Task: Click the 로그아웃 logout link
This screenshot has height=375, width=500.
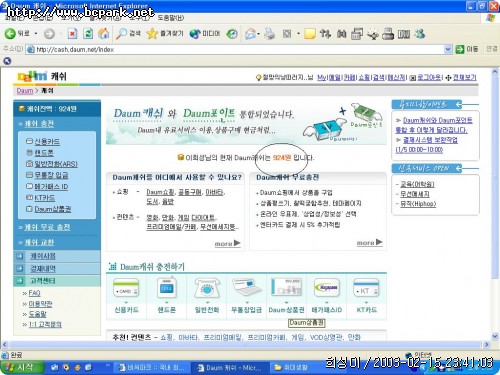Action: pos(429,77)
